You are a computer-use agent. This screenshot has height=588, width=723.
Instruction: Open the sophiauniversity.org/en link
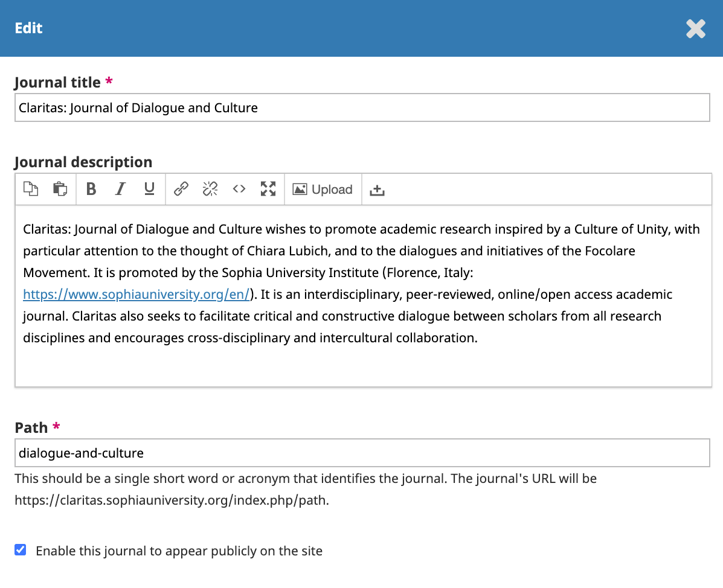pyautogui.click(x=137, y=294)
